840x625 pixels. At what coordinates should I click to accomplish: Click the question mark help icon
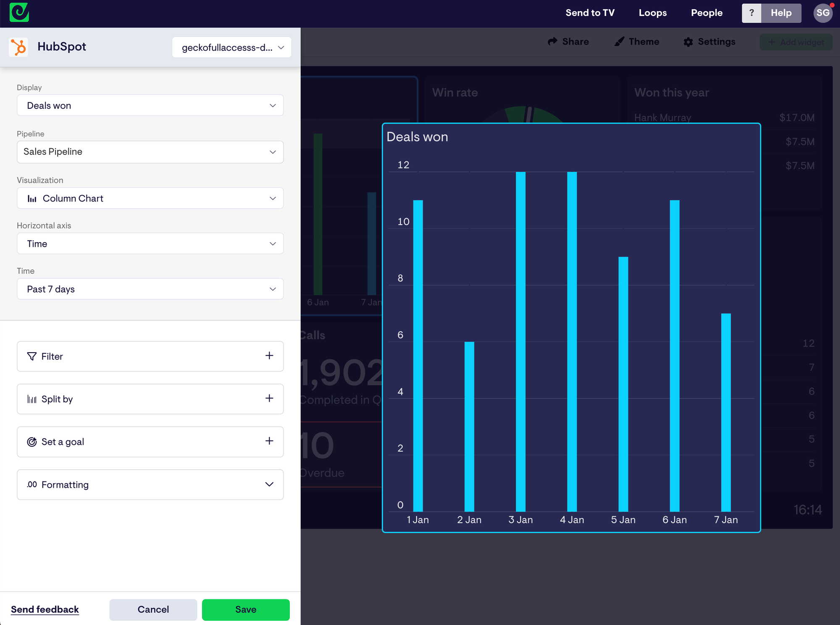tap(751, 13)
